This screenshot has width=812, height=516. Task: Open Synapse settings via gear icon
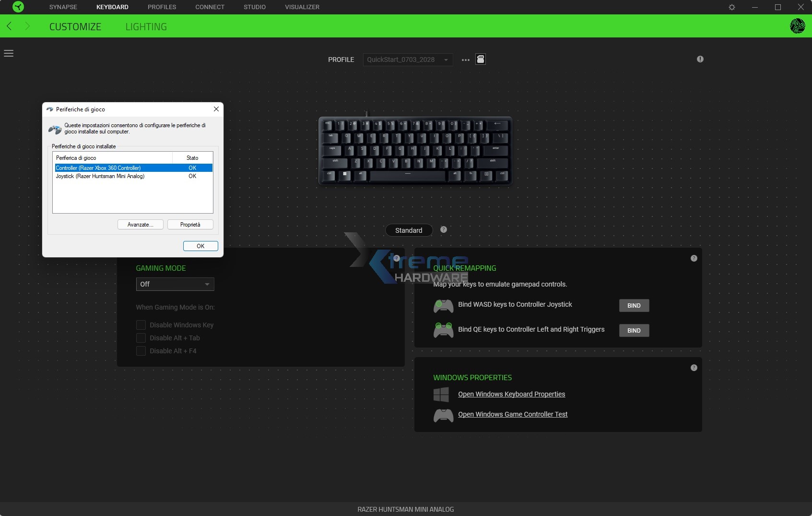(x=732, y=7)
